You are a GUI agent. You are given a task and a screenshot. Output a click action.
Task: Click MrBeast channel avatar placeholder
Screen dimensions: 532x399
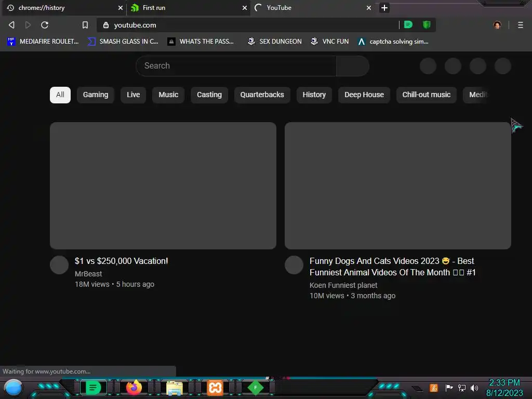tap(59, 265)
